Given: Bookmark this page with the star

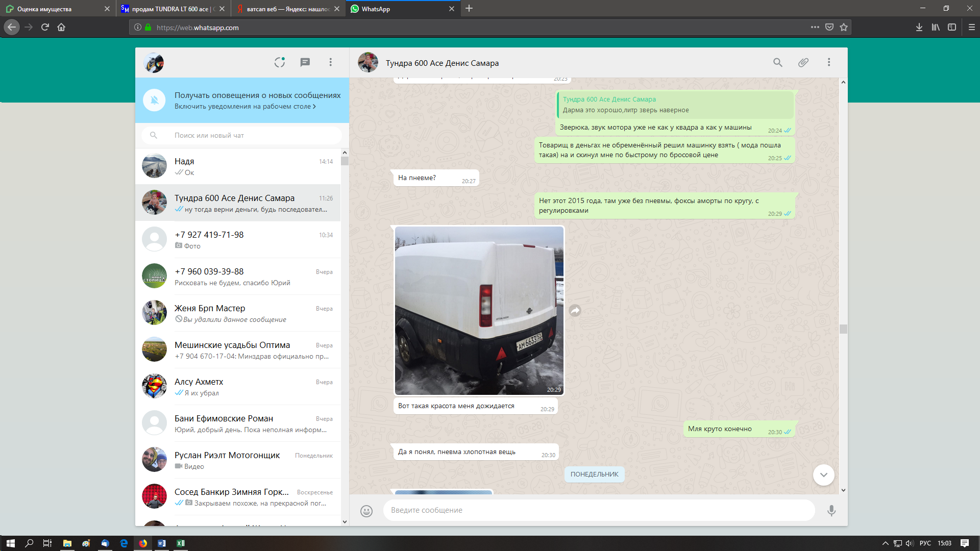Looking at the screenshot, I should tap(844, 27).
